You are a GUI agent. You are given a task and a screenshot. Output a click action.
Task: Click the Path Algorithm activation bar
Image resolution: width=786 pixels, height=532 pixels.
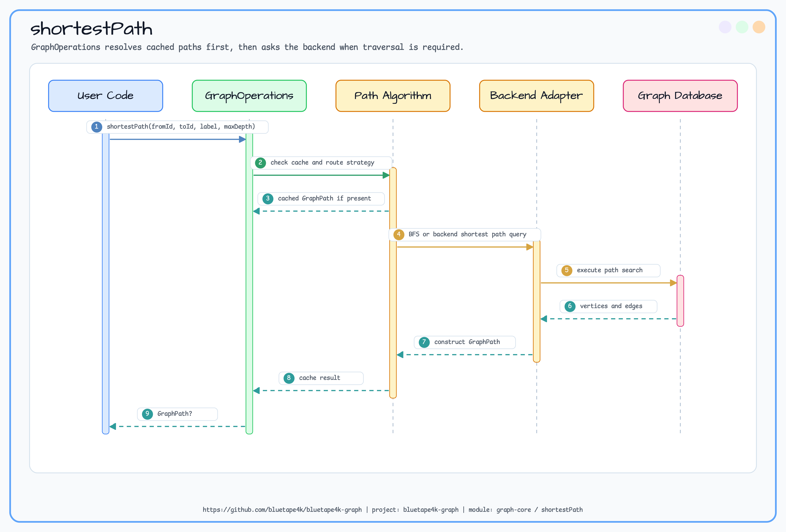pos(393,283)
